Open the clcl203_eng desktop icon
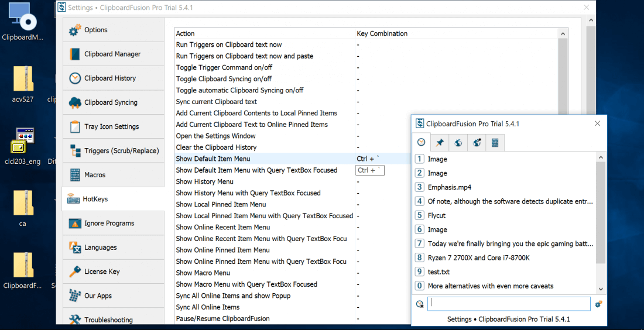The image size is (644, 330). 23,144
